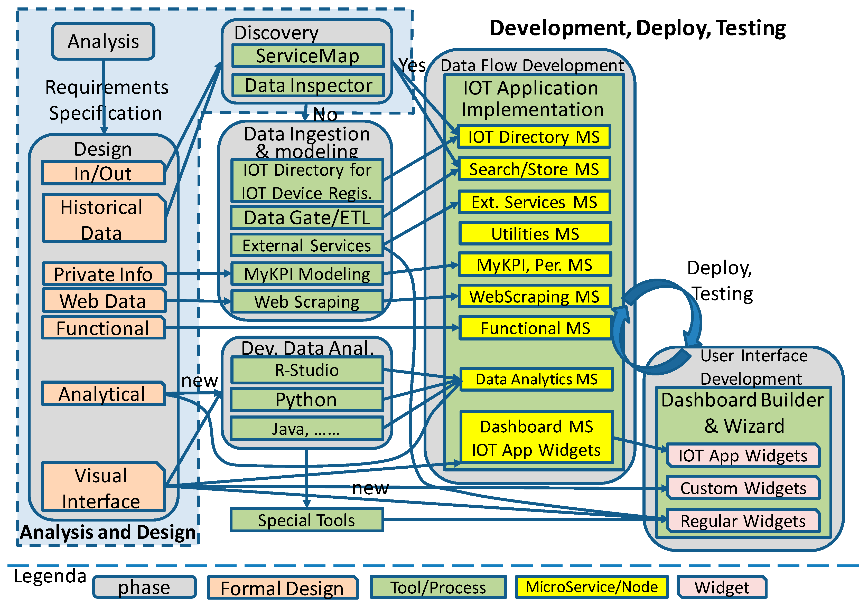The width and height of the screenshot is (868, 606).
Task: Click the Analysis phase box
Action: [x=103, y=41]
